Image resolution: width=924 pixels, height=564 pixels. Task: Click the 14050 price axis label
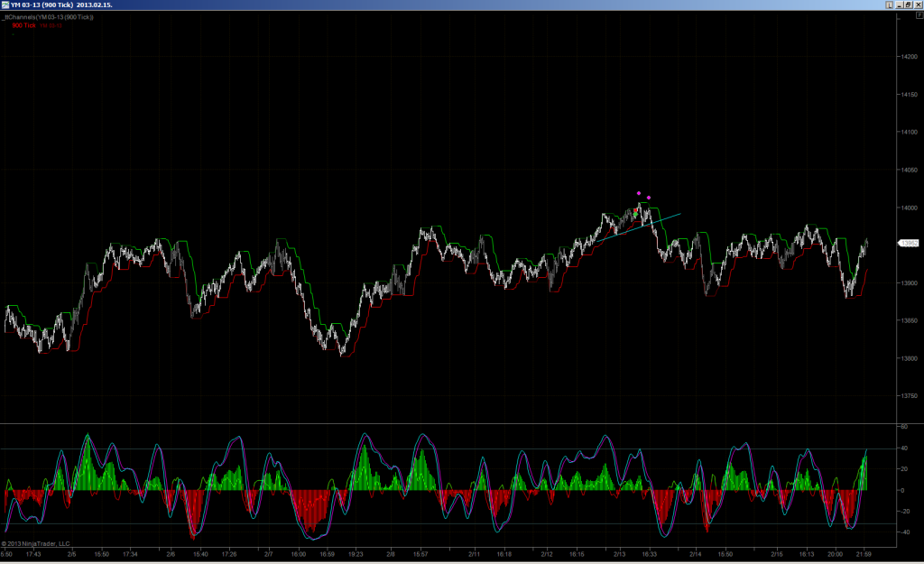click(x=910, y=170)
